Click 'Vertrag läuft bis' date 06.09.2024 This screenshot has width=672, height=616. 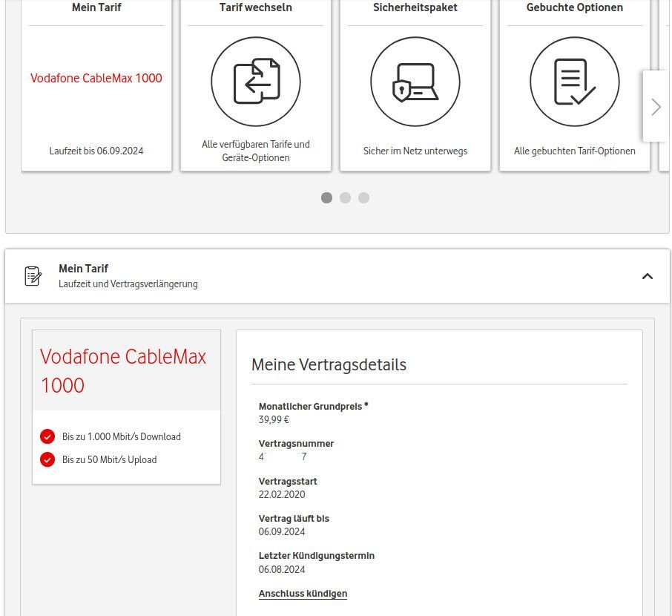[282, 532]
